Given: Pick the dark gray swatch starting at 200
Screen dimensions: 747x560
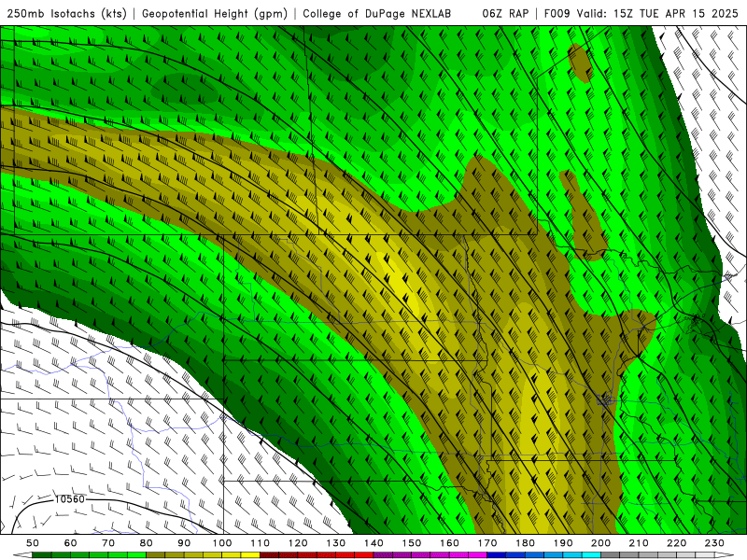Looking at the screenshot, I should (611, 555).
